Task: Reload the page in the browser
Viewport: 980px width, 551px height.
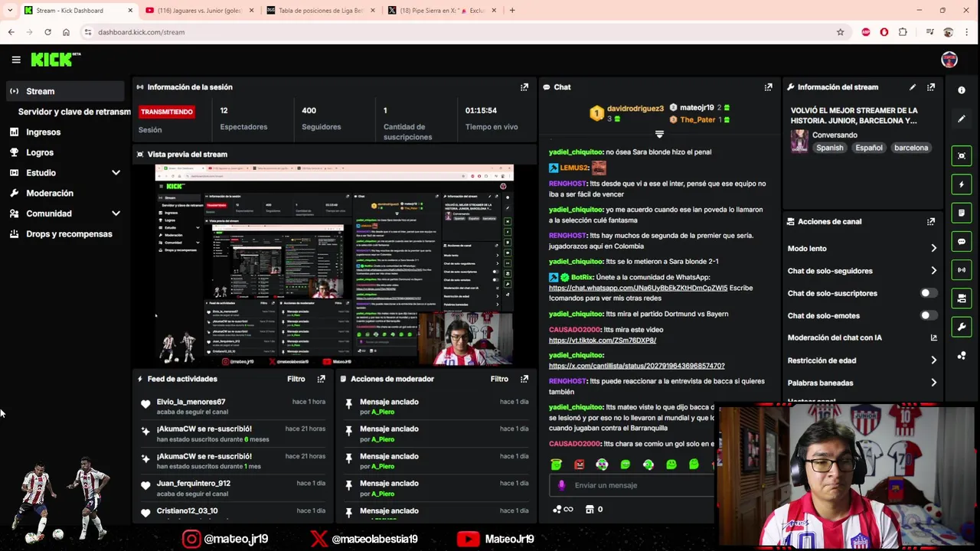Action: [x=47, y=32]
